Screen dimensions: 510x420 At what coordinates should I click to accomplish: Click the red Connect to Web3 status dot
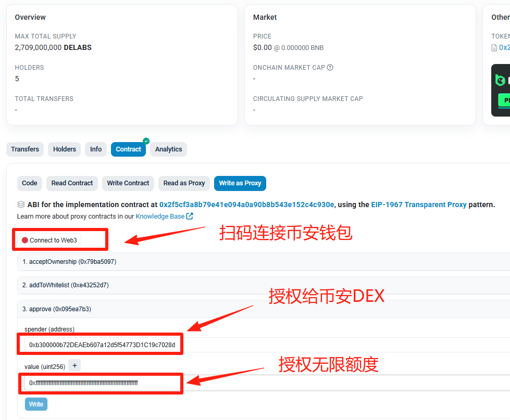click(24, 240)
